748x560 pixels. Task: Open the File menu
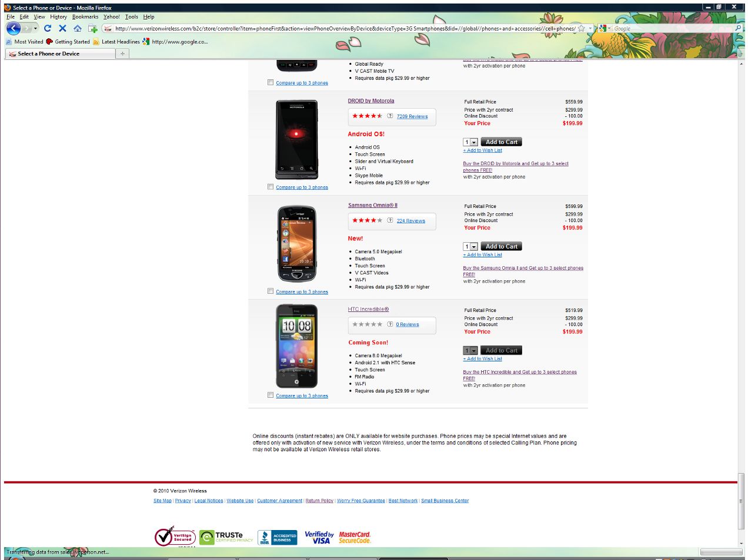tap(11, 17)
